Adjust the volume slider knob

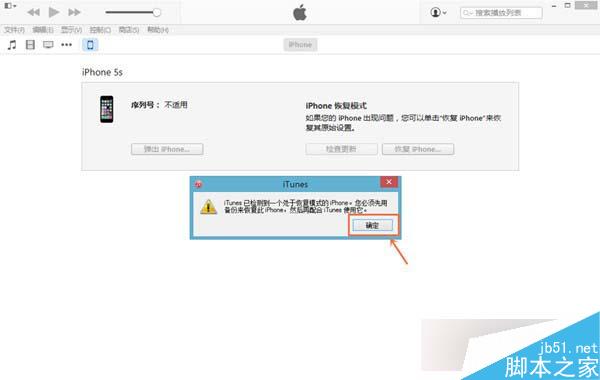point(157,12)
